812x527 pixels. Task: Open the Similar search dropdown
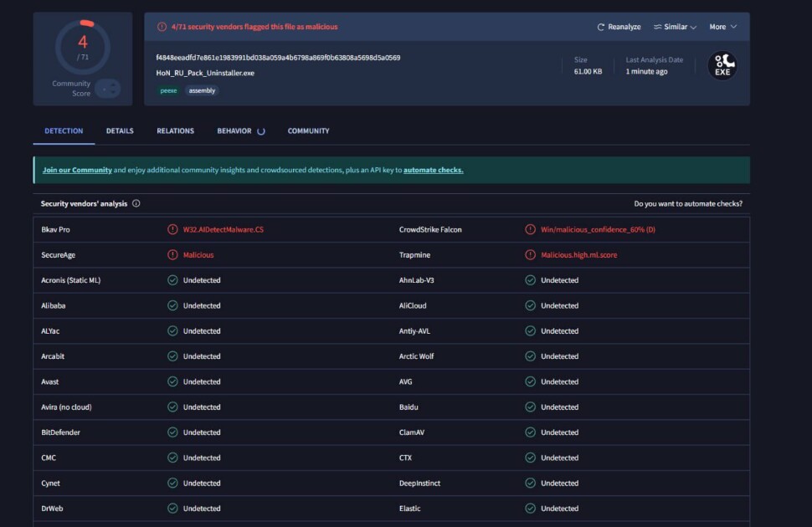675,27
